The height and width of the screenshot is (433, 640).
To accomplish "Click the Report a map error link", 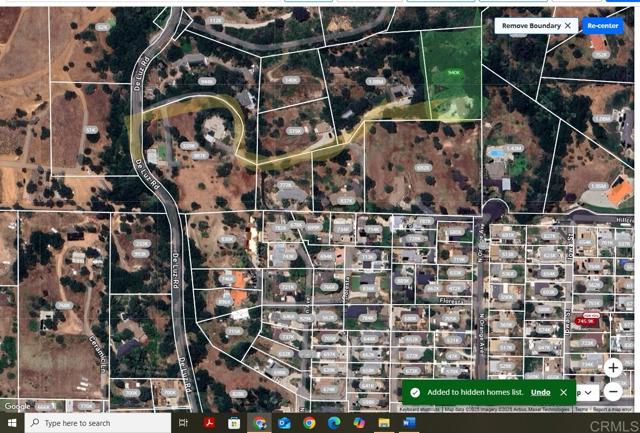I will (x=612, y=409).
